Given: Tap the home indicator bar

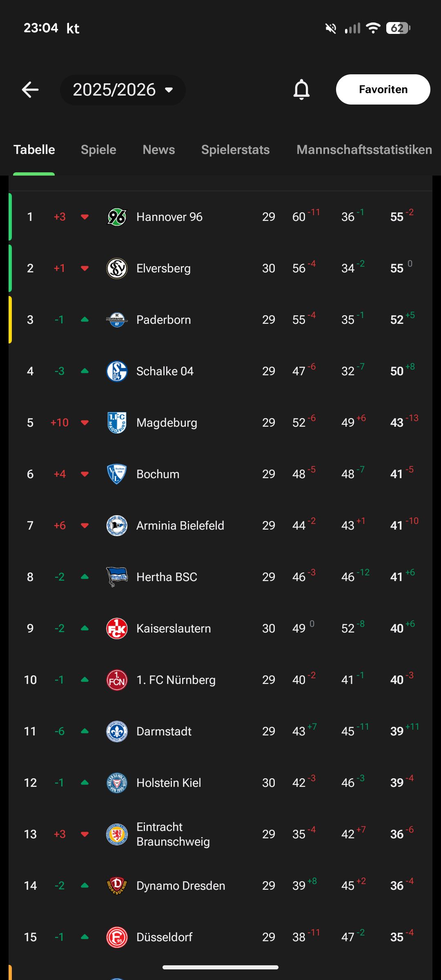Looking at the screenshot, I should point(220,967).
